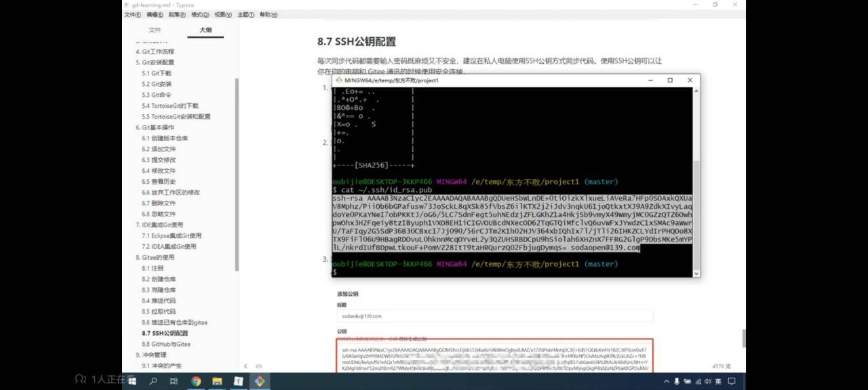Select bold outline entry 8.7 SSH公钥配置
This screenshot has height=390, width=868.
(165, 333)
